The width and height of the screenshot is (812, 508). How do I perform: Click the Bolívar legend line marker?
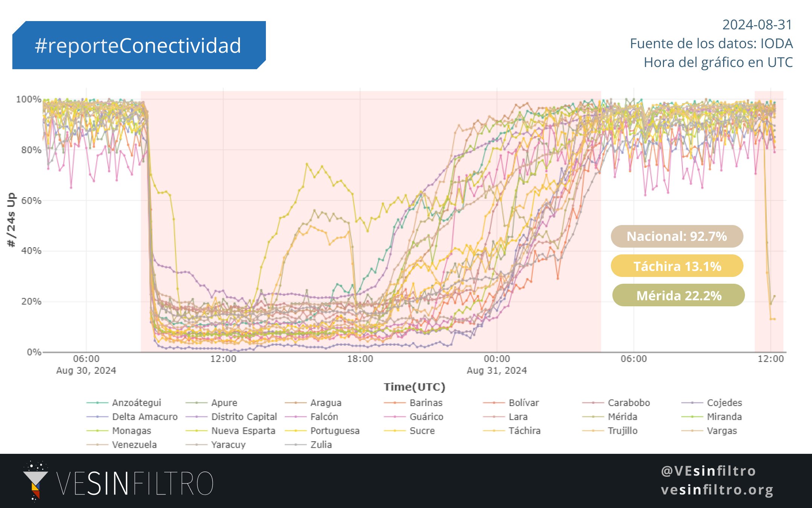pyautogui.click(x=494, y=403)
